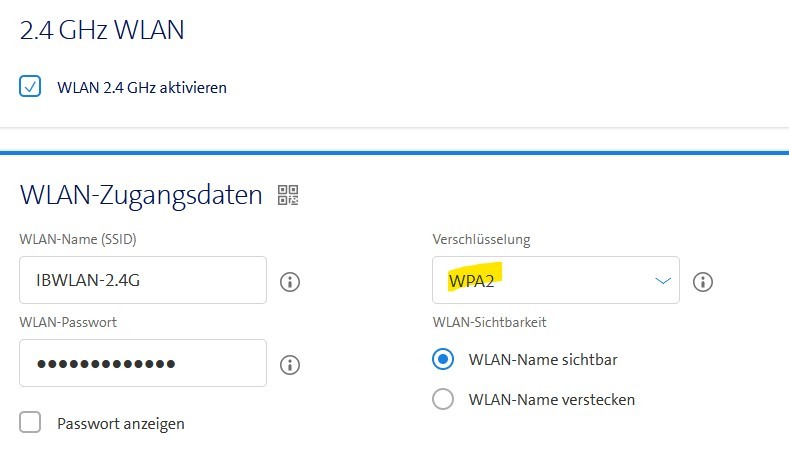The height and width of the screenshot is (449, 789).
Task: Click the blue chevron of Verschlüsselung dropdown
Action: click(x=662, y=281)
